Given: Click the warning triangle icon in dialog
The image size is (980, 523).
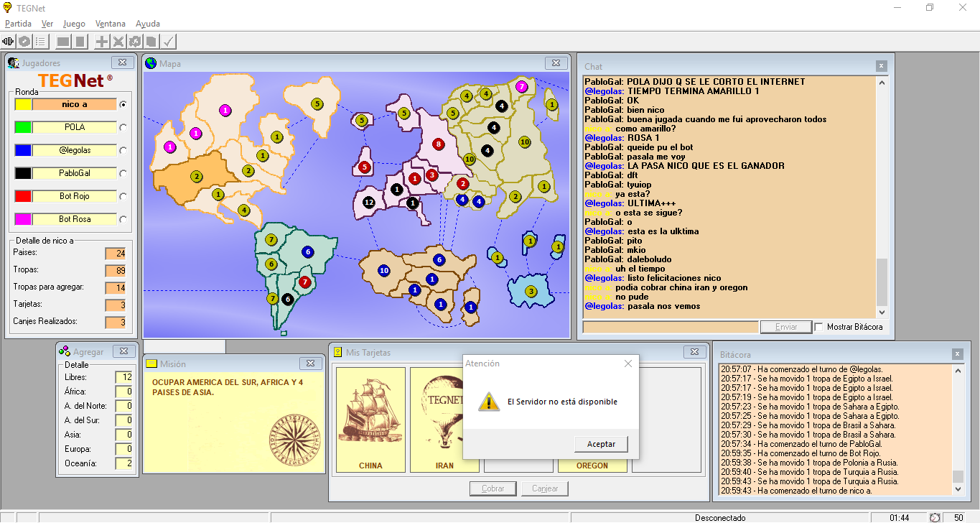Looking at the screenshot, I should pyautogui.click(x=490, y=402).
